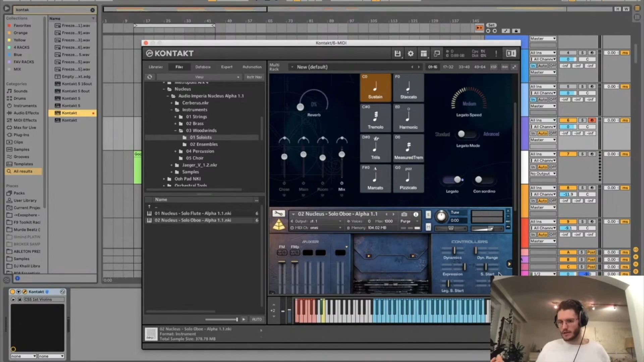
Task: Expand the 04 Percussion folder
Action: [175, 151]
